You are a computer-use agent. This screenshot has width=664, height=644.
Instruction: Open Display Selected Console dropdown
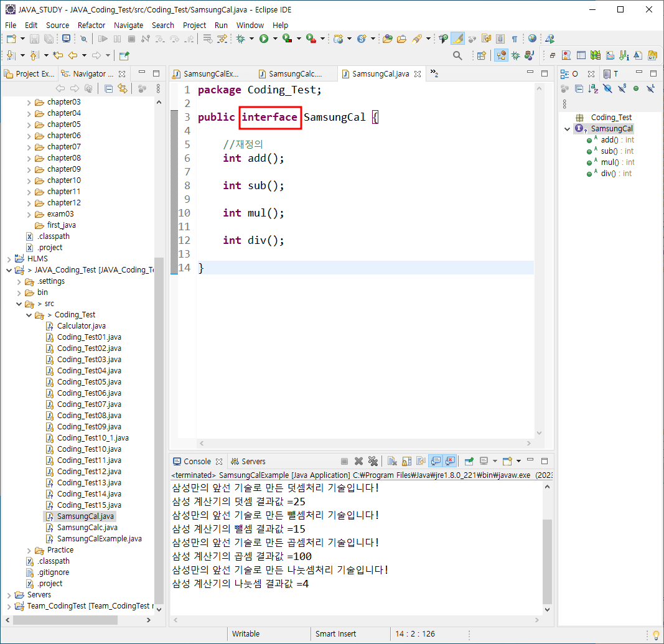(x=495, y=461)
